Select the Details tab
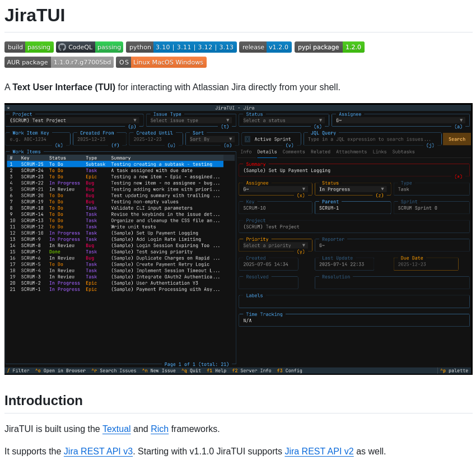 click(267, 152)
